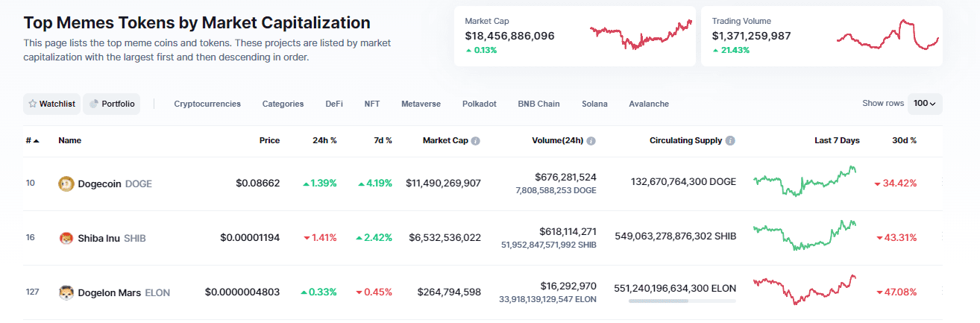980x323 pixels.
Task: Click Dogecoin market cap $11,490,269,907
Action: 444,183
